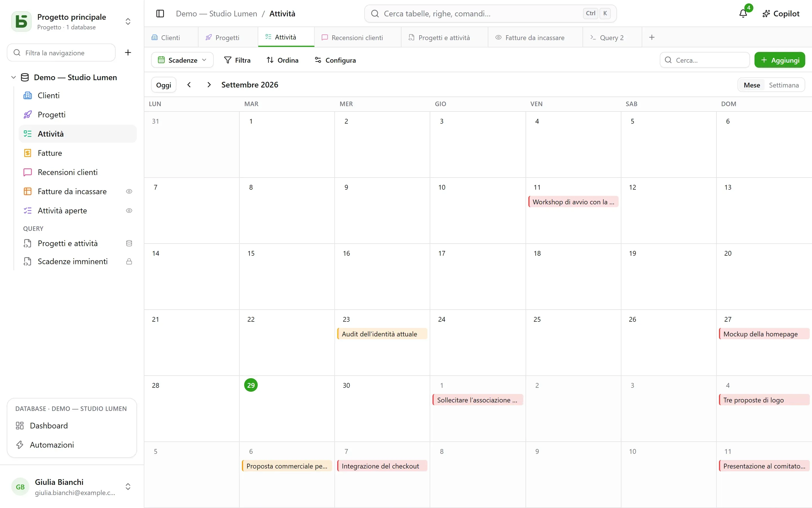Expand the Progetto principale project switcher
The image size is (812, 508).
128,21
